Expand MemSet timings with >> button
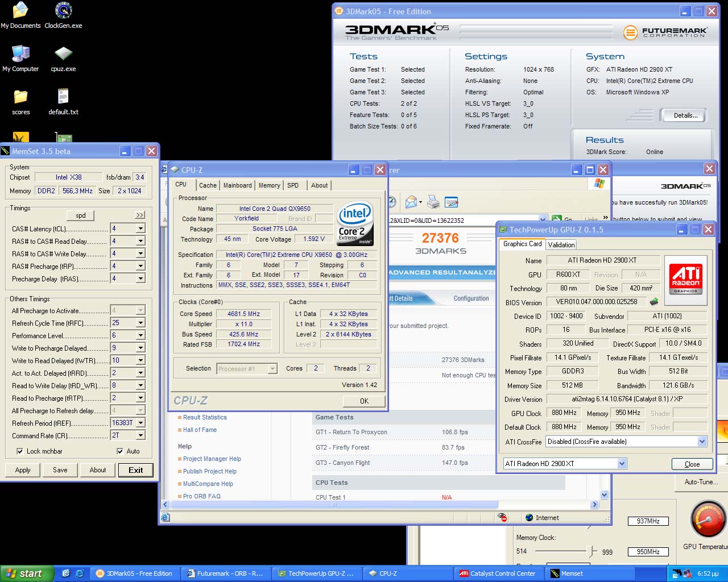This screenshot has height=582, width=728. coord(140,215)
